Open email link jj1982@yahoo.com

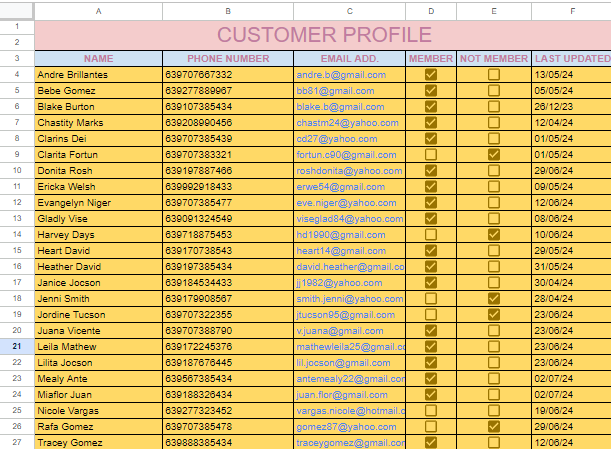[339, 283]
